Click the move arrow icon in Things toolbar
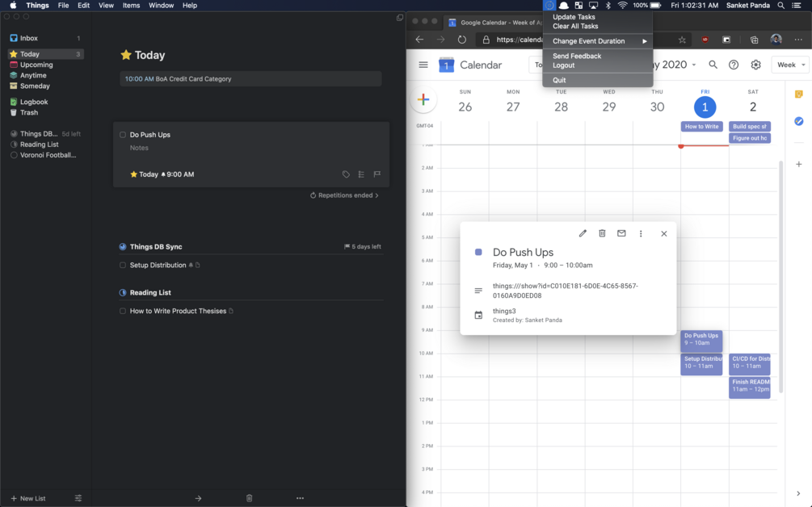 pos(198,499)
